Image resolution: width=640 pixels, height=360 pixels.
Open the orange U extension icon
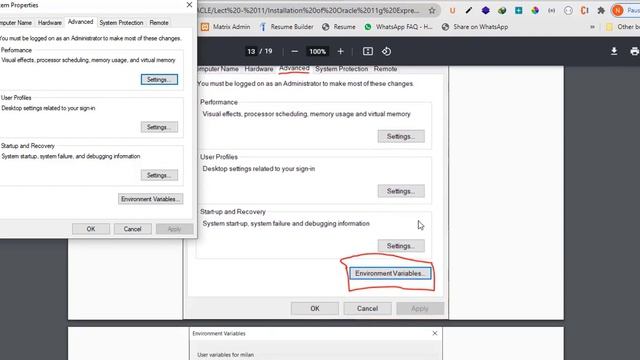[x=452, y=11]
